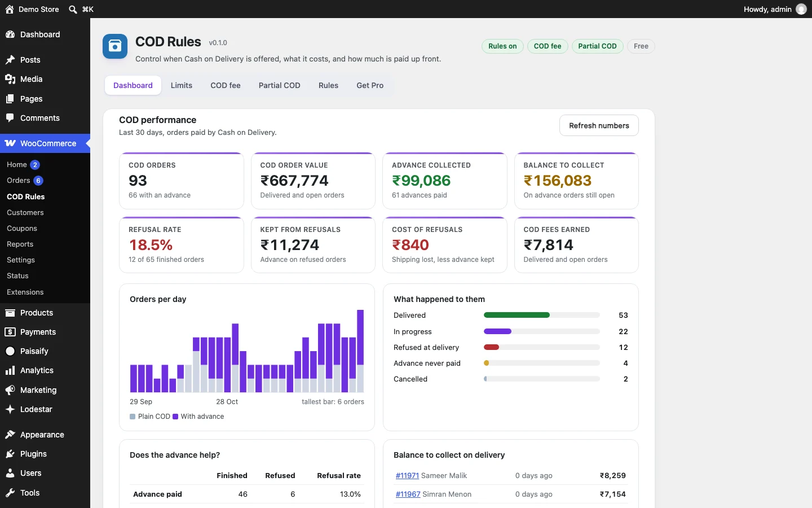Click the Plugins plug icon
This screenshot has height=508, width=812.
(10, 454)
